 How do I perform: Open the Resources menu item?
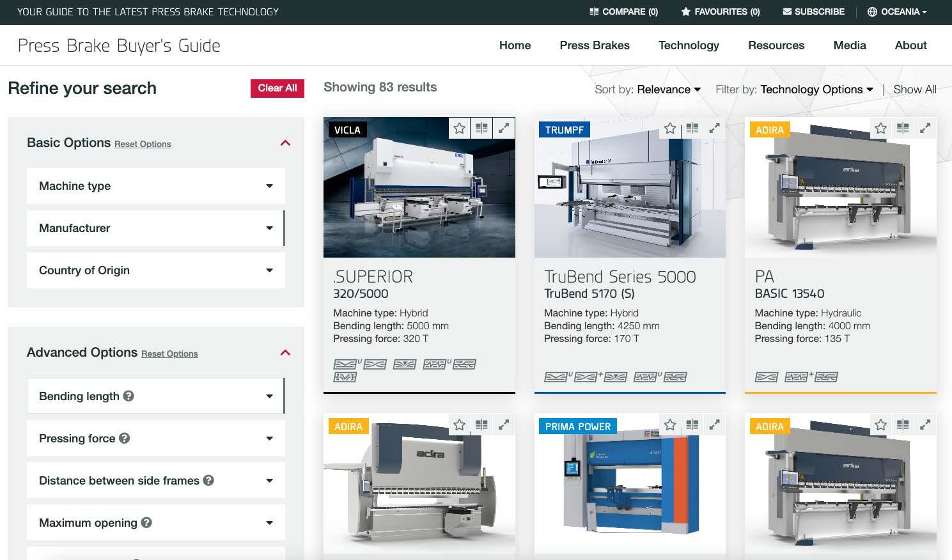coord(776,45)
